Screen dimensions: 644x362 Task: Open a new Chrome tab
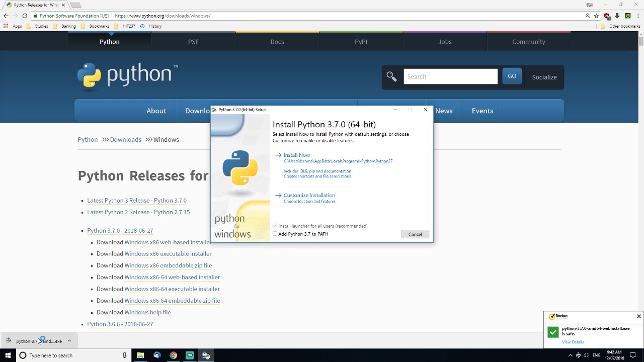(x=75, y=5)
